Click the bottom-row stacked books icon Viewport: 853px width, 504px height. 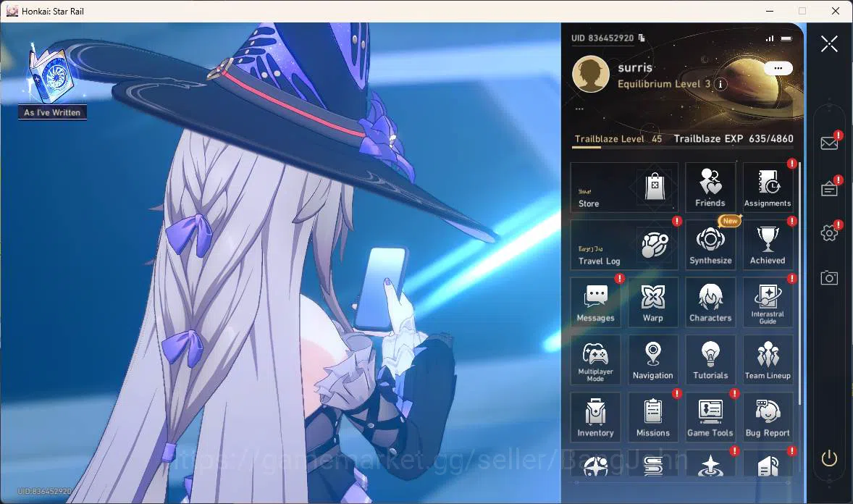(x=653, y=466)
